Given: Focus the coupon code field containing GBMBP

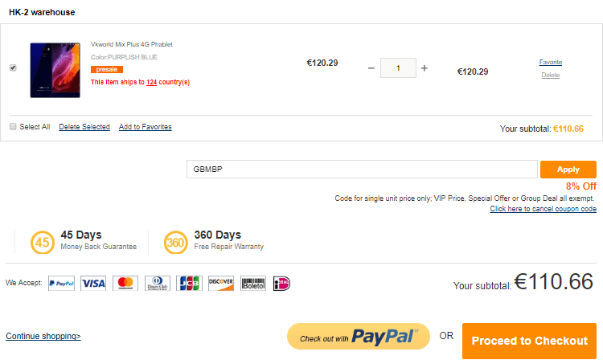Looking at the screenshot, I should 362,169.
